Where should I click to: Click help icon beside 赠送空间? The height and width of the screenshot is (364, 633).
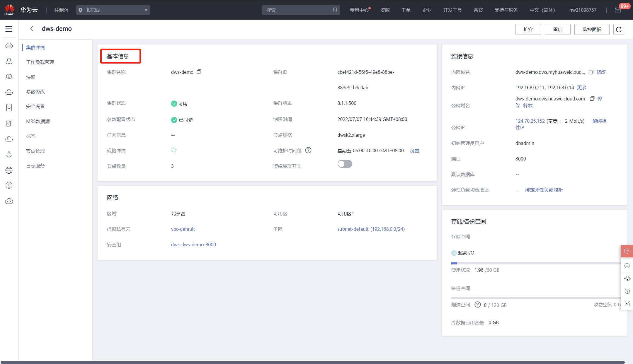[x=477, y=305]
